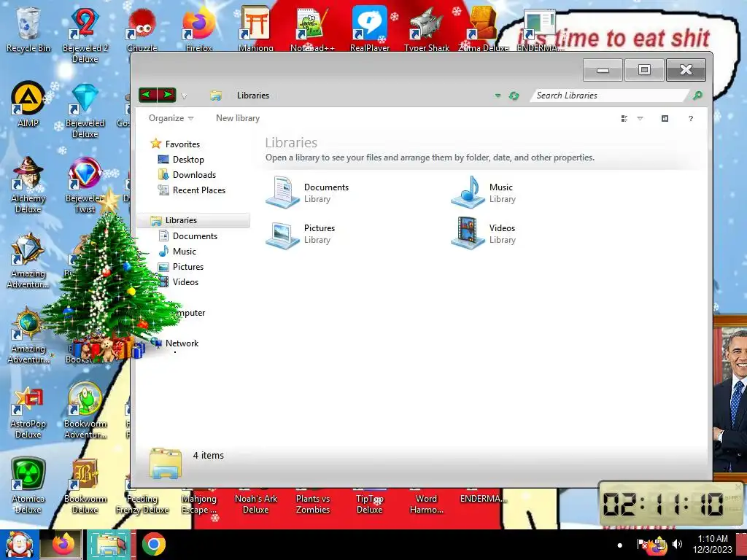This screenshot has width=747, height=560.
Task: Select Atomica Deluxe desktop shortcut
Action: pyautogui.click(x=28, y=486)
